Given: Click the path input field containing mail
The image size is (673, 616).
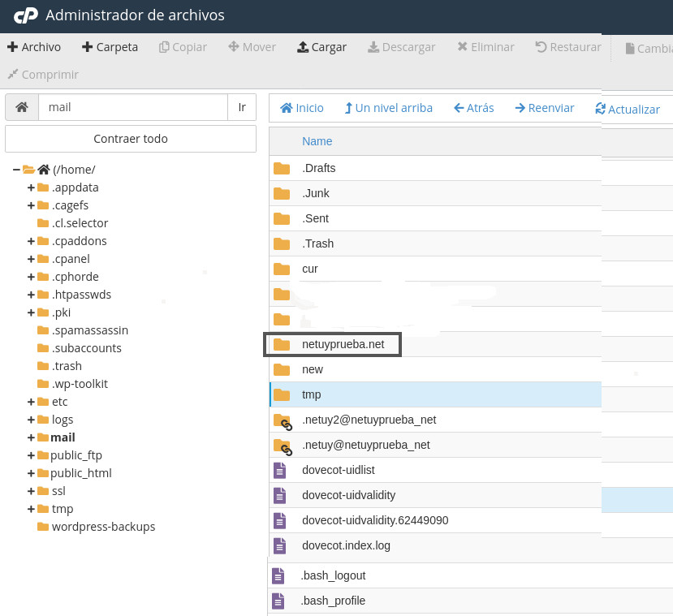Looking at the screenshot, I should (133, 107).
